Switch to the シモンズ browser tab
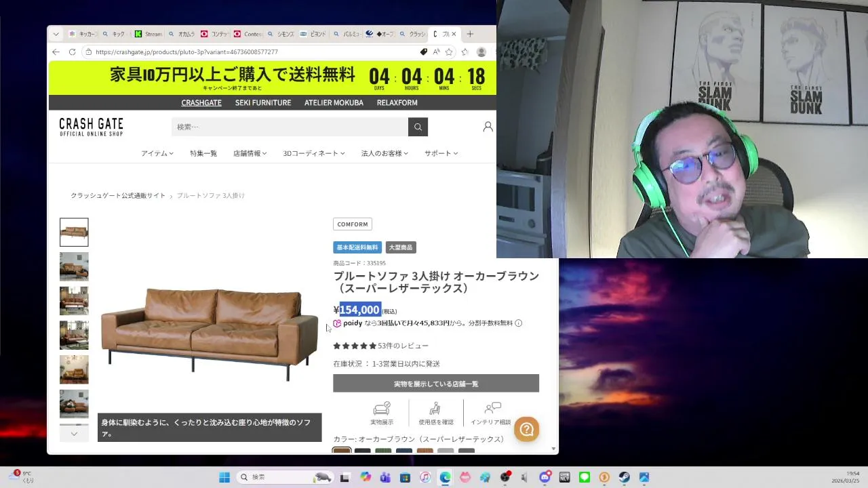868x488 pixels. click(281, 34)
